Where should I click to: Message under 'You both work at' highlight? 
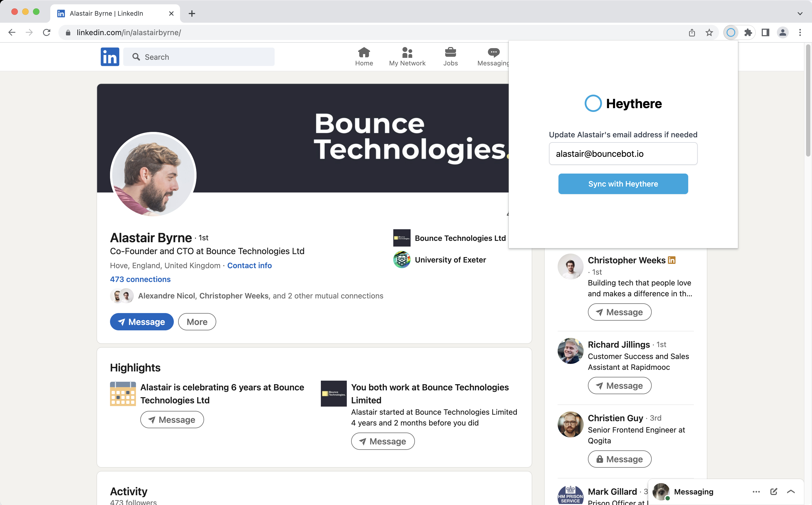click(x=383, y=441)
